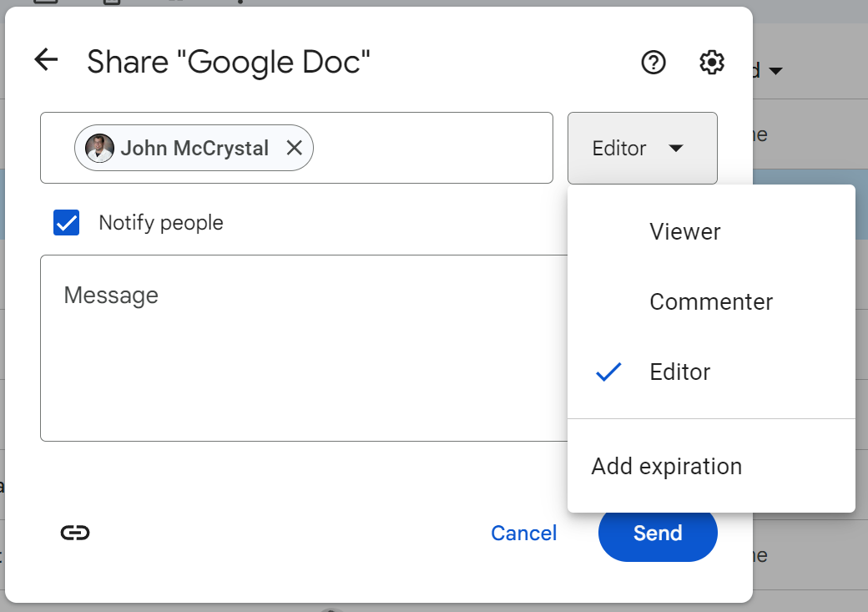Click the John McCrystal name chip
The height and width of the screenshot is (612, 868).
click(x=194, y=149)
